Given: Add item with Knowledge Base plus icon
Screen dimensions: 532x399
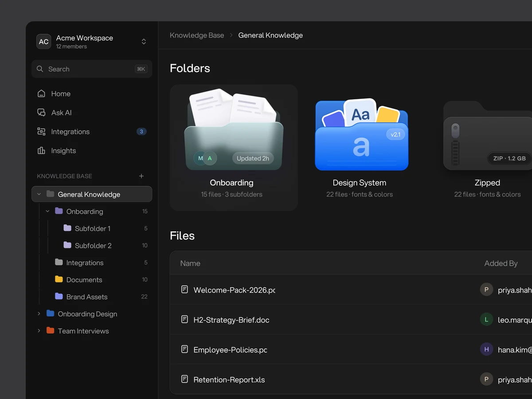Looking at the screenshot, I should pos(141,176).
